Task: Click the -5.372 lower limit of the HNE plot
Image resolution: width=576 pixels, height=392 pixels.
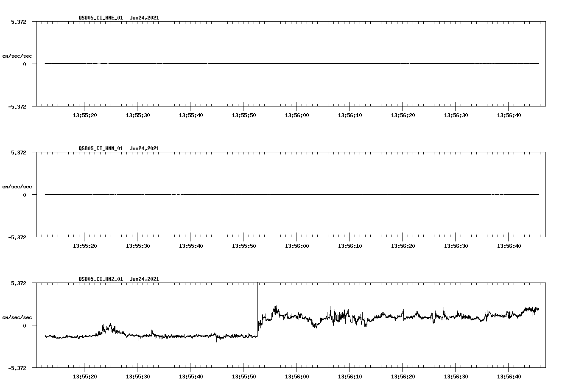Action: click(x=17, y=106)
